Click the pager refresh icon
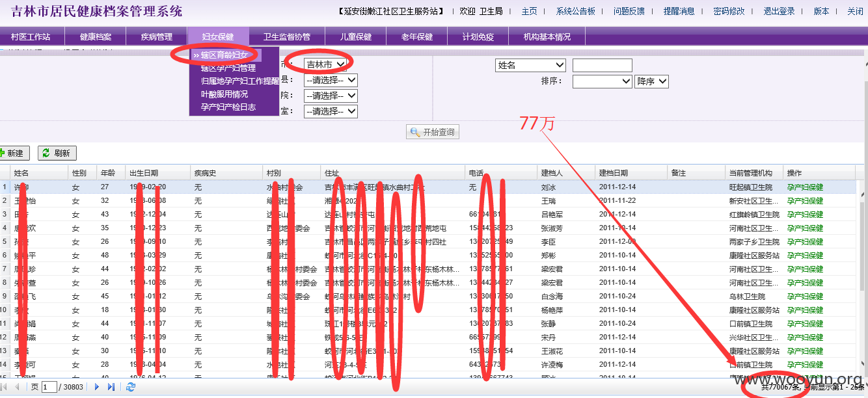Image resolution: width=868 pixels, height=398 pixels. (x=131, y=387)
